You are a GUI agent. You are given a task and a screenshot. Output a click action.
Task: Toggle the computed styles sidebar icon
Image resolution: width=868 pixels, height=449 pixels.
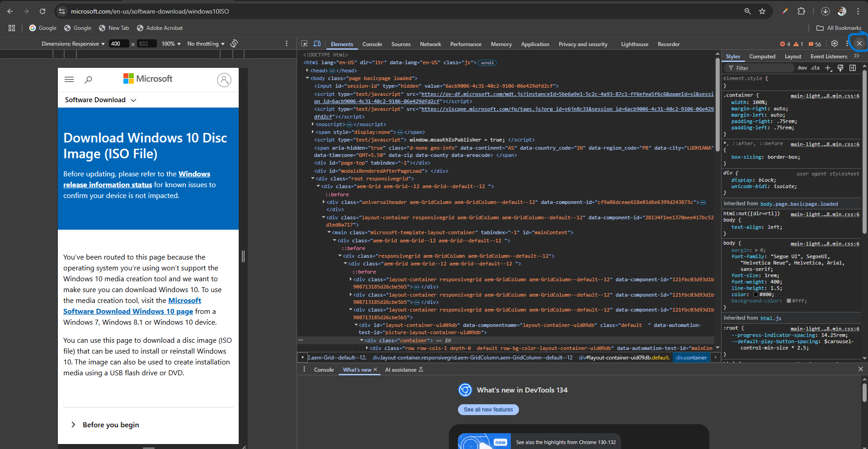tap(853, 68)
